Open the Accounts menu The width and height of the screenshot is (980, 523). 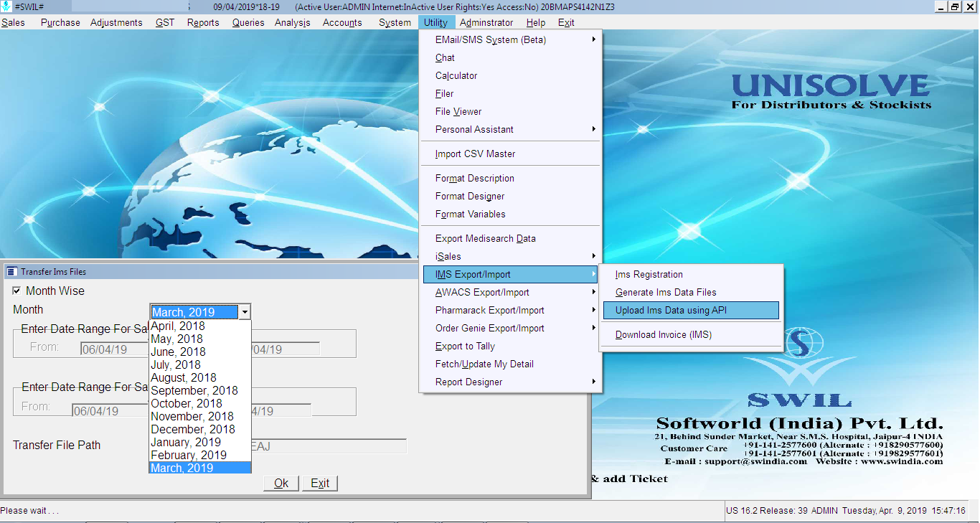click(x=342, y=22)
